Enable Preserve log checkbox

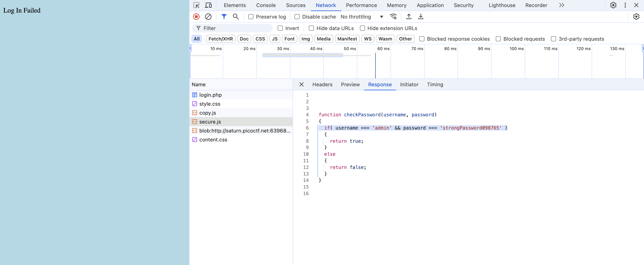[x=251, y=17]
